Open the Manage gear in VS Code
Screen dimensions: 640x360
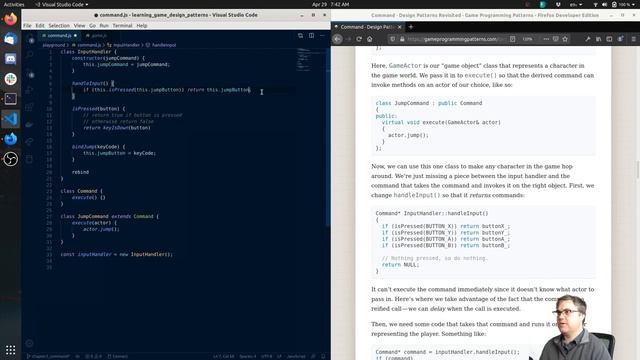tap(29, 343)
